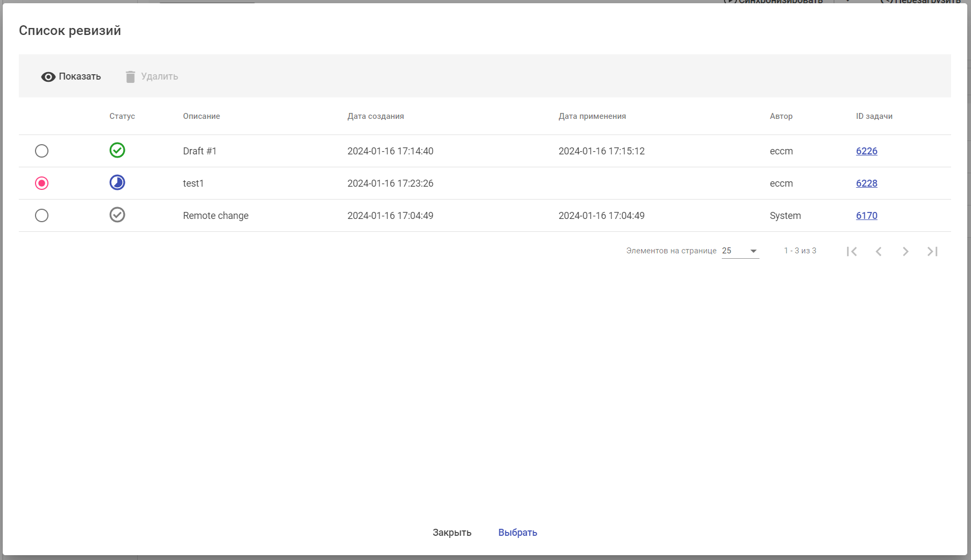Click the Дата создания column header

[x=375, y=116]
